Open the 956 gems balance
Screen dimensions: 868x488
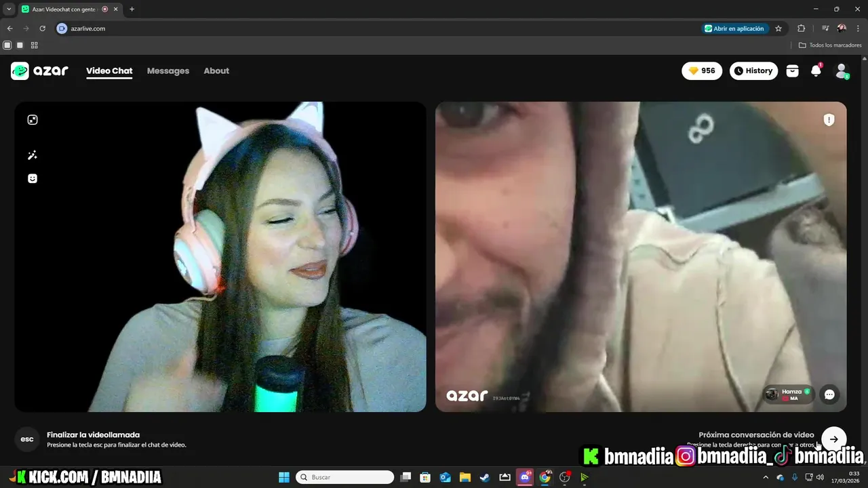click(702, 70)
